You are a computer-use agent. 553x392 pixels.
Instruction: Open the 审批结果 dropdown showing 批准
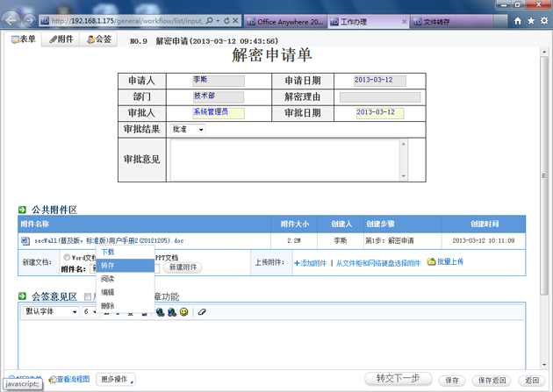(x=188, y=130)
